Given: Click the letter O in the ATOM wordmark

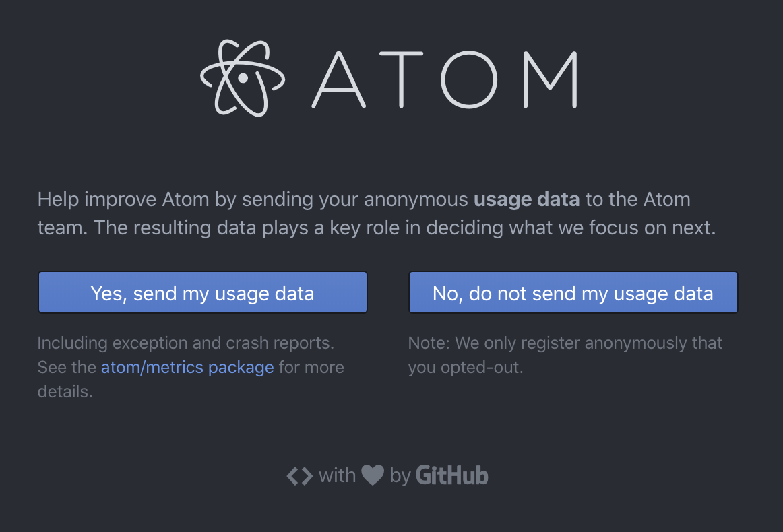Looking at the screenshot, I should (469, 79).
